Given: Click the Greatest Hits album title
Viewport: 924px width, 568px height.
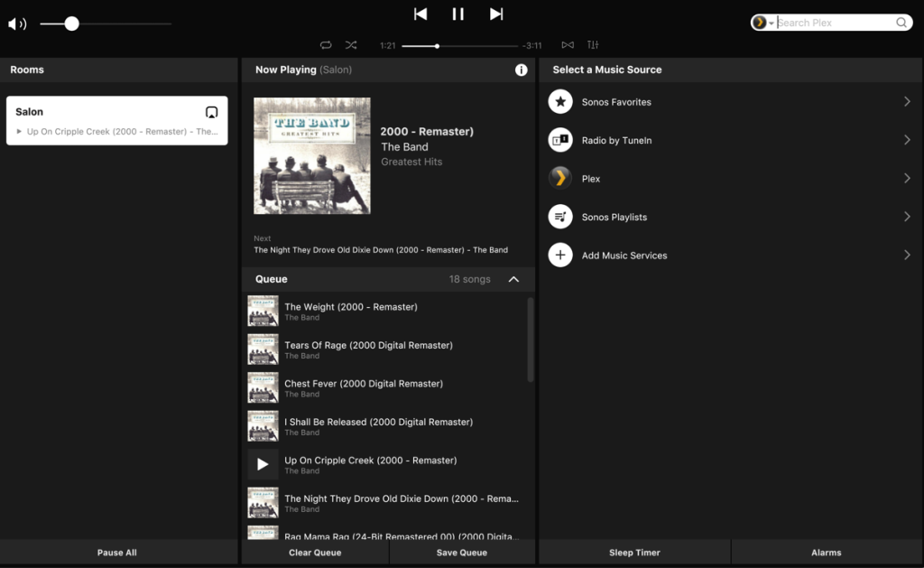Looking at the screenshot, I should click(411, 162).
